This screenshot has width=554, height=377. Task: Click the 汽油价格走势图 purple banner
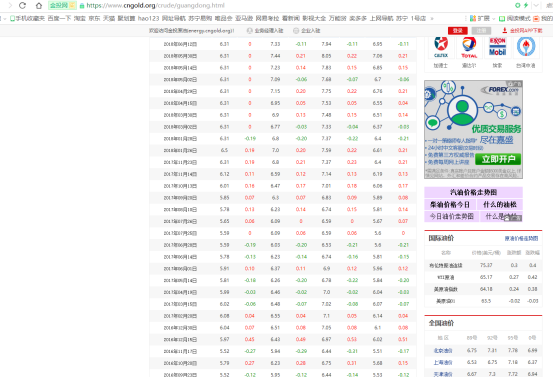pos(473,192)
